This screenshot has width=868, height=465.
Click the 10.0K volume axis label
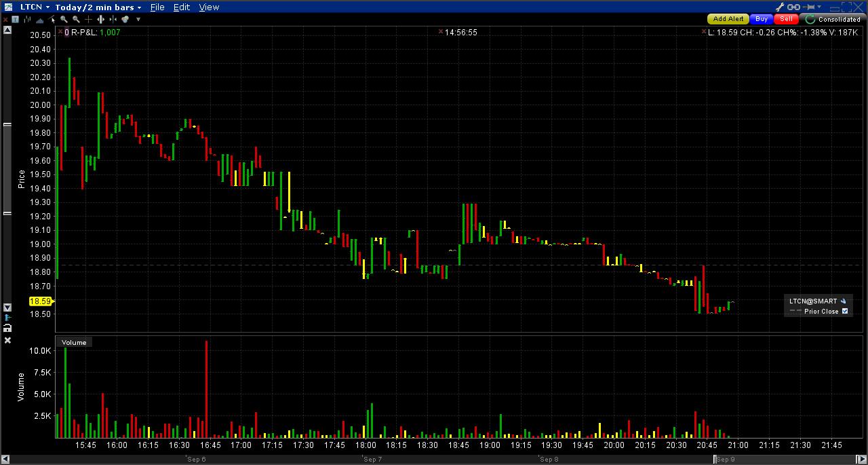41,351
